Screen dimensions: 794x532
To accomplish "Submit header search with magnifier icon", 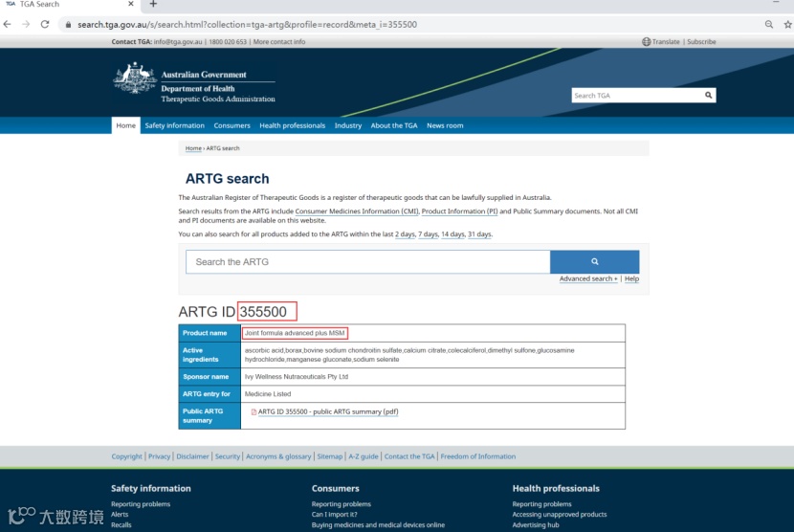I will coord(709,96).
